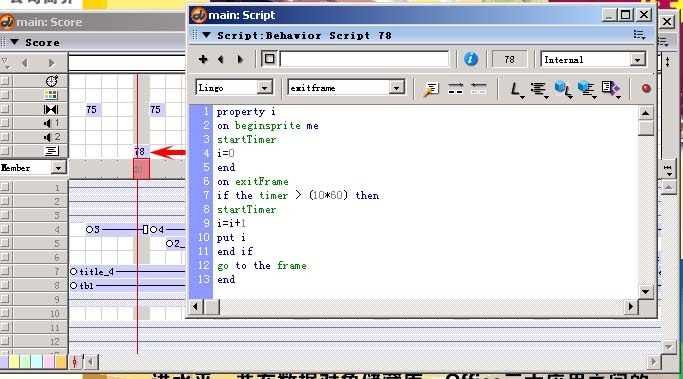Viewport: 683px width, 379px height.
Task: Select title_4 sprite in channel 7
Action: click(128, 271)
